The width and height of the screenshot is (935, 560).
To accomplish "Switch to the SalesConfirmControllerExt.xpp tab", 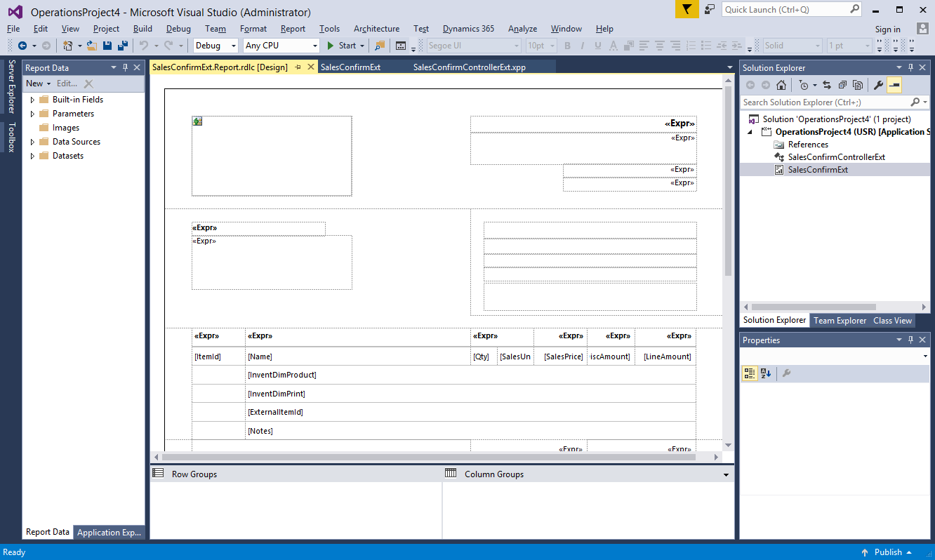I will (x=470, y=67).
